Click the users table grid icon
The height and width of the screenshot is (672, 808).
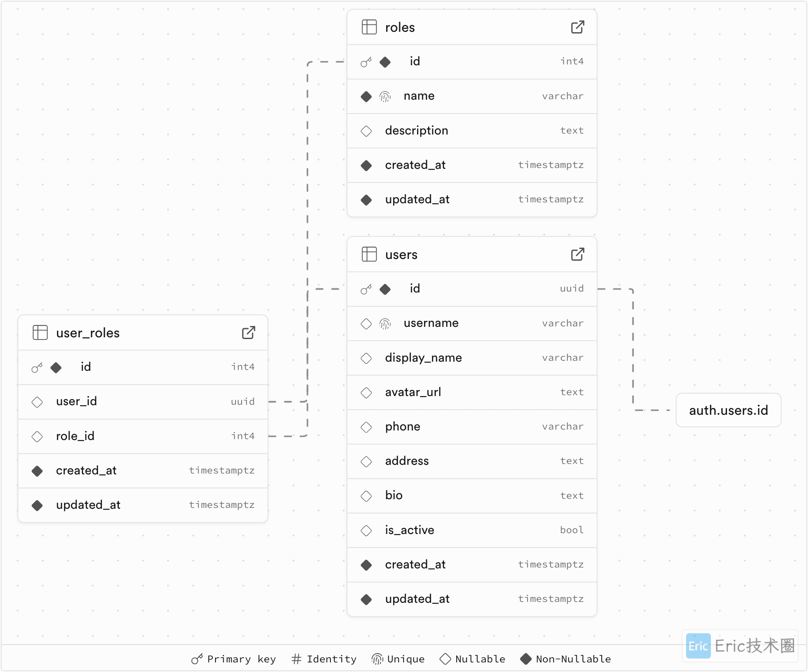369,254
